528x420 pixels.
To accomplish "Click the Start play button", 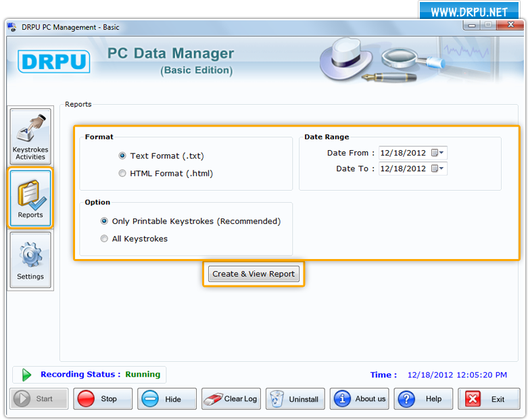I will pos(39,399).
